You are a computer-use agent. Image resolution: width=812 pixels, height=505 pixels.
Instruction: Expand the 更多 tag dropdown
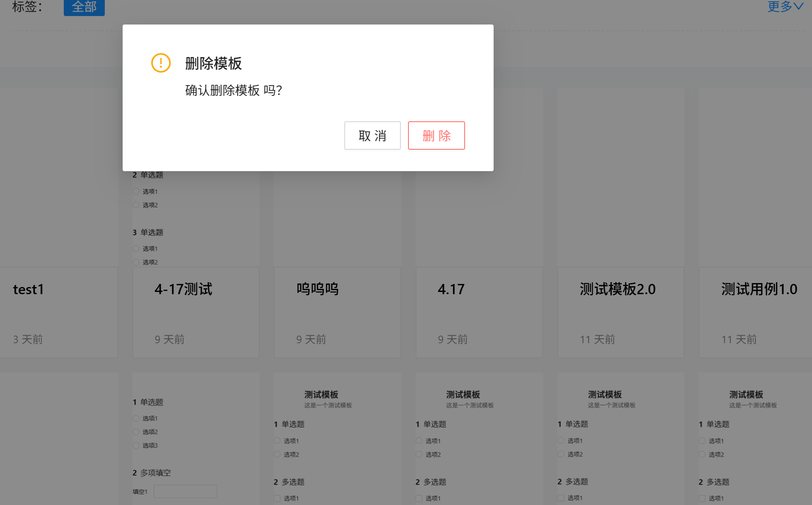coord(785,6)
